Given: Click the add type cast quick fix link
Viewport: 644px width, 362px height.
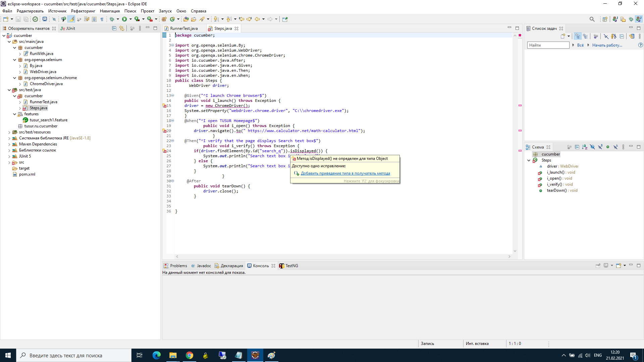Looking at the screenshot, I should pos(345,173).
